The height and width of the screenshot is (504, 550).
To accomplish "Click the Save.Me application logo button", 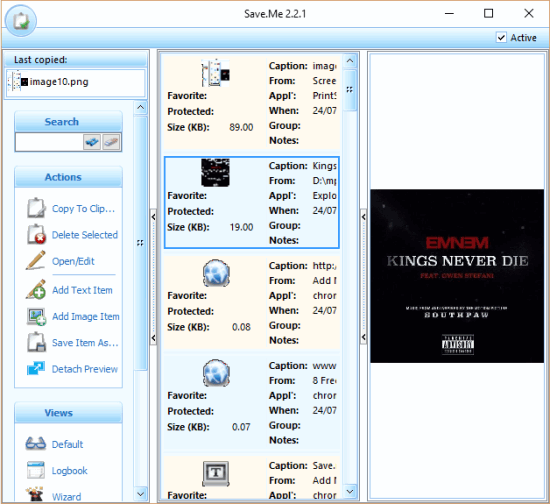I will 21,21.
